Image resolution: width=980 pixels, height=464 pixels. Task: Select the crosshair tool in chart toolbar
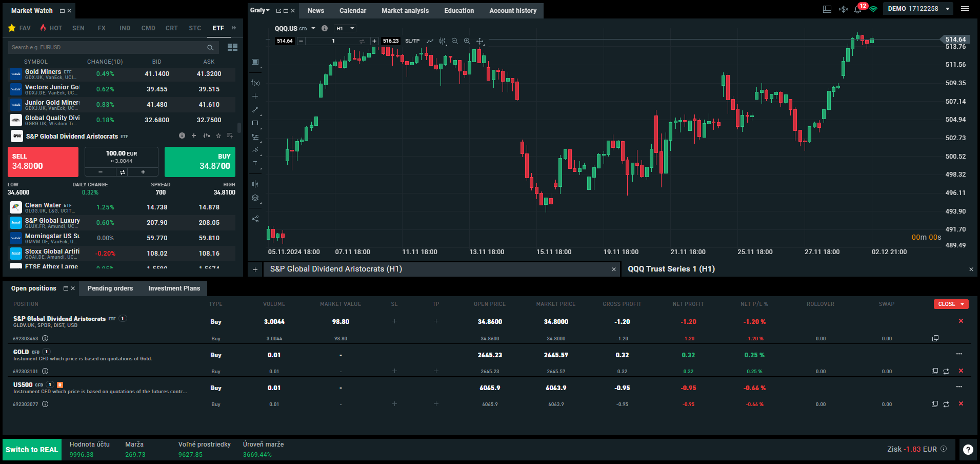tap(479, 41)
